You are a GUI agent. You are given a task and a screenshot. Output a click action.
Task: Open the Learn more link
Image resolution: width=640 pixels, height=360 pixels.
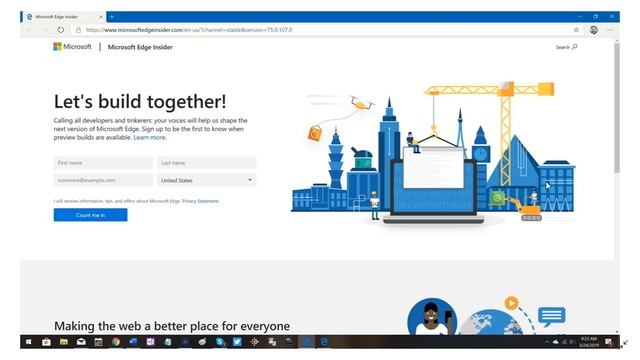[149, 138]
